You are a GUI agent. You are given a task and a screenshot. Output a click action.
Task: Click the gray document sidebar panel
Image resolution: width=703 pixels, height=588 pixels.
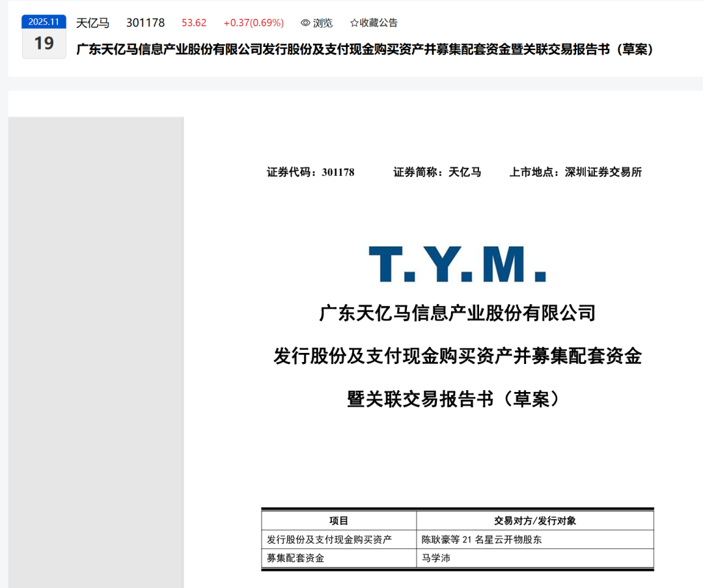pos(96,352)
